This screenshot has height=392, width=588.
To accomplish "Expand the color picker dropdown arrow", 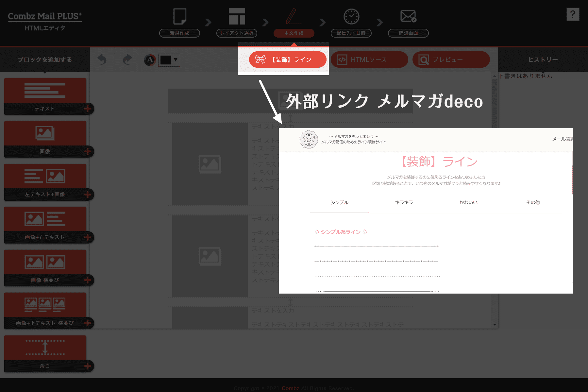I will coord(176,60).
